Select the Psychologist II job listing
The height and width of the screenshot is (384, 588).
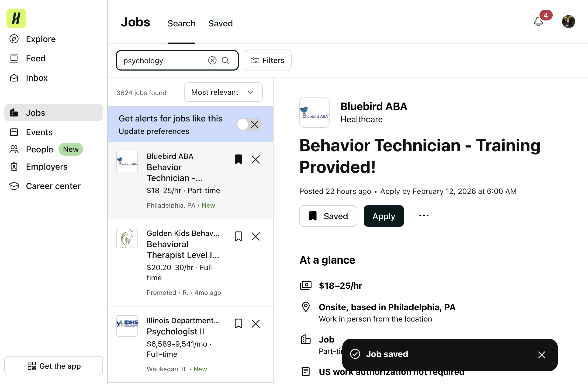point(190,344)
